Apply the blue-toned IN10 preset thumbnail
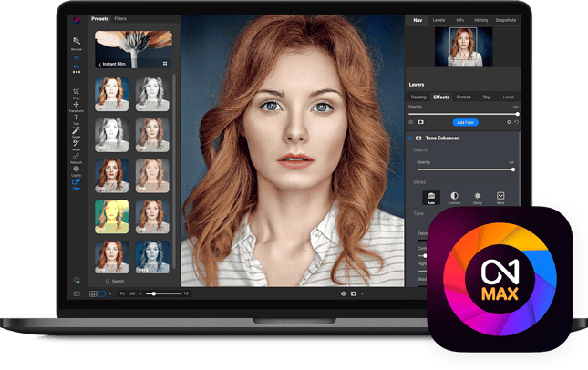The image size is (588, 370). [x=152, y=257]
